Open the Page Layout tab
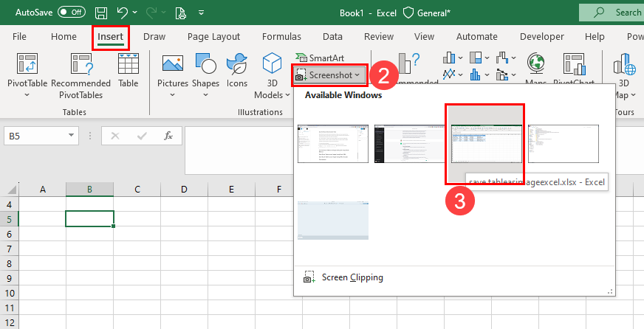 [x=213, y=36]
